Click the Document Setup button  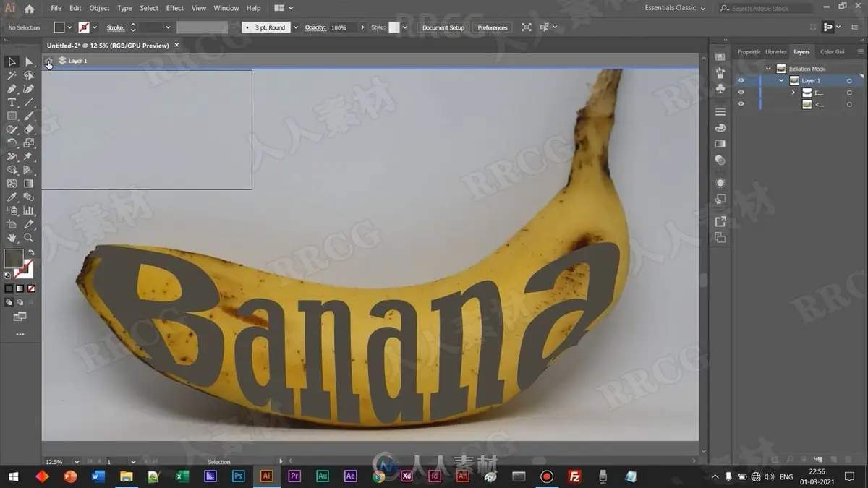(x=443, y=27)
